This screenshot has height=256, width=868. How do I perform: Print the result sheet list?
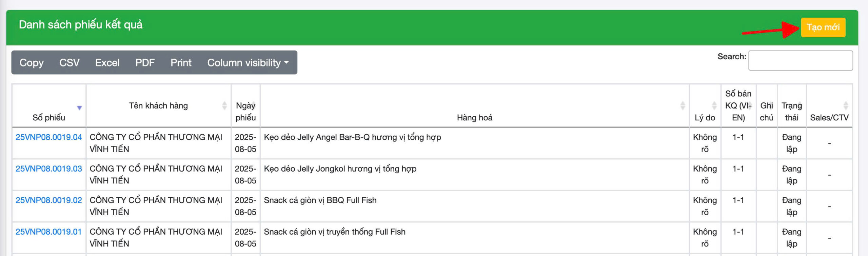coord(181,63)
